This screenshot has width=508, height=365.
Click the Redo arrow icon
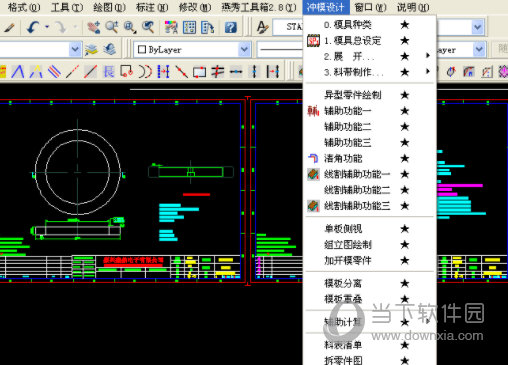[61, 27]
